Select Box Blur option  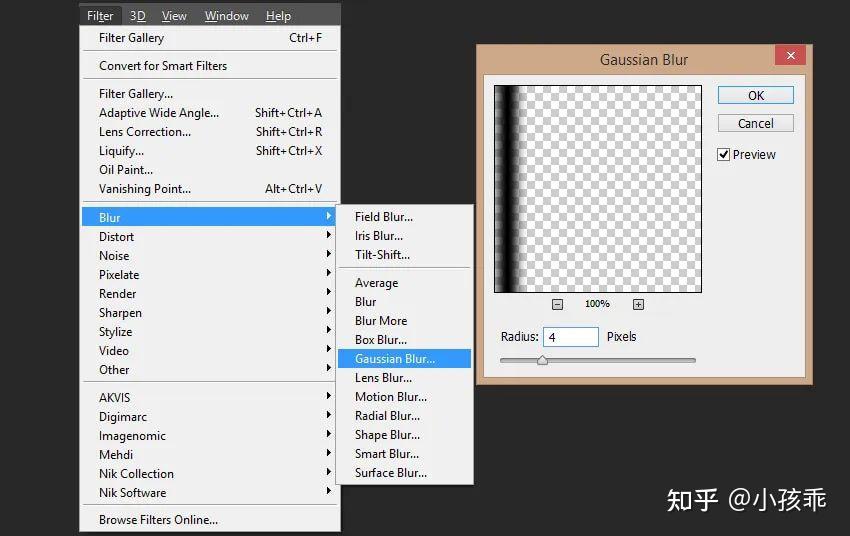[404, 339]
